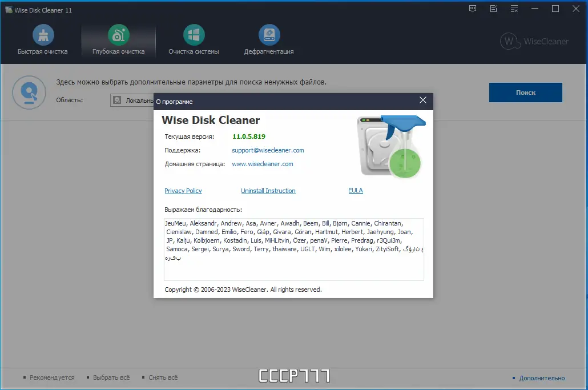Open the Privacy Policy link
This screenshot has width=588, height=390.
(183, 191)
